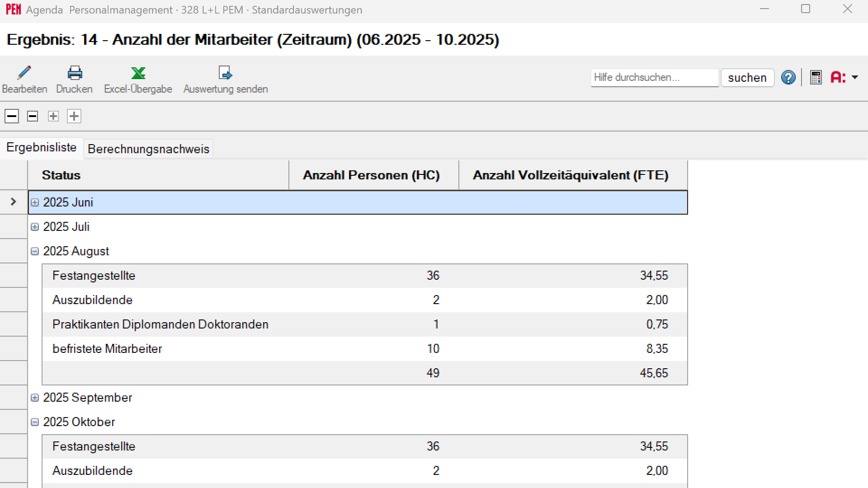Click the Bearbeiten pencil icon

[x=24, y=73]
